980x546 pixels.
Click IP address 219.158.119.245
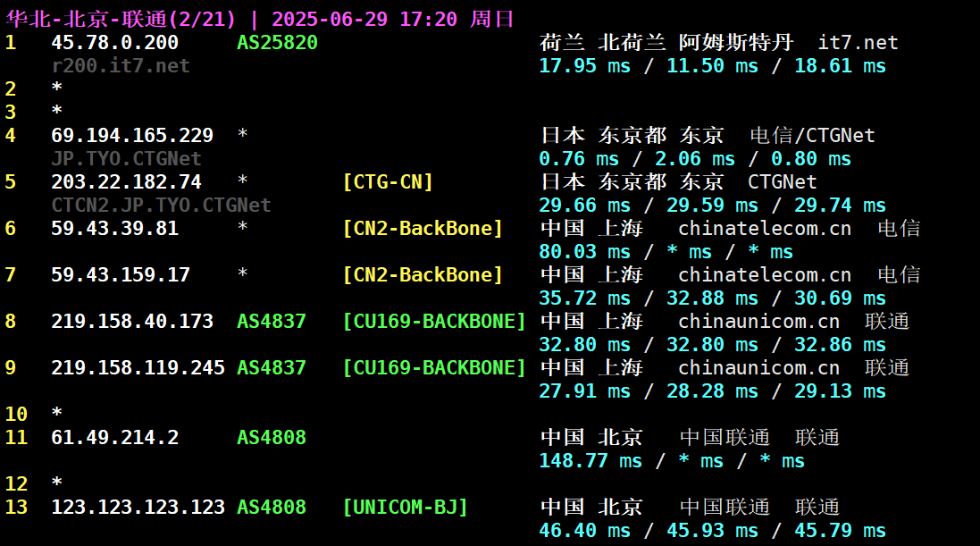[138, 368]
